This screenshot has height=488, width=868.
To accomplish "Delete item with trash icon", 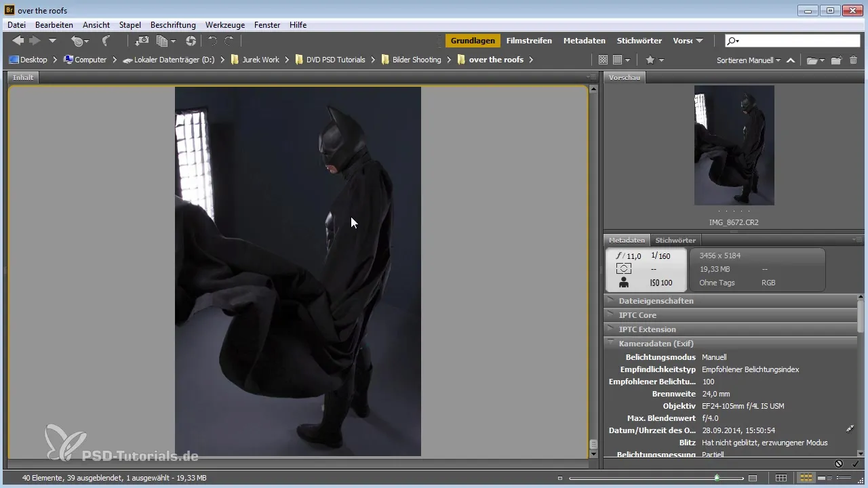I will 854,60.
